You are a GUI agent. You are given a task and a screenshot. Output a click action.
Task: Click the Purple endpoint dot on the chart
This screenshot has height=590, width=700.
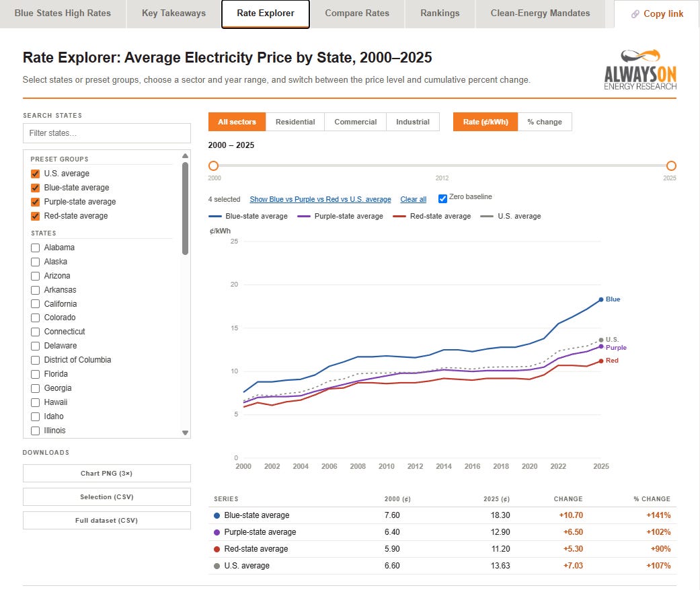[x=601, y=346]
